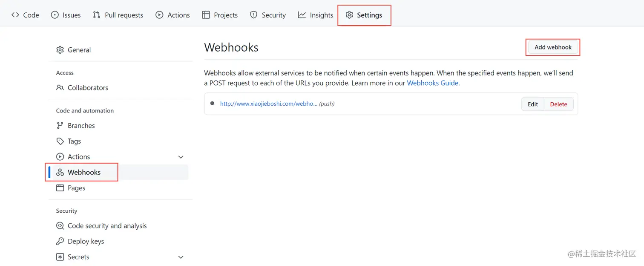Edit the existing webhook
This screenshot has width=644, height=266.
[533, 104]
